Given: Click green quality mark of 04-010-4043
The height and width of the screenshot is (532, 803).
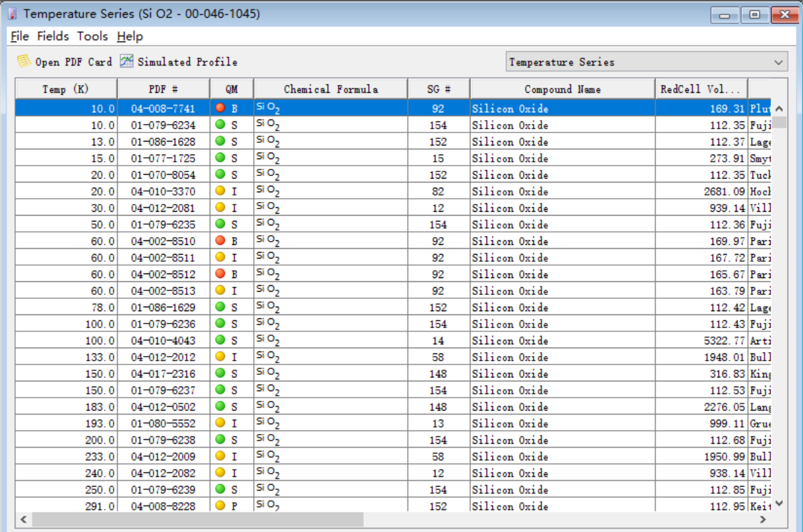Looking at the screenshot, I should coord(220,340).
